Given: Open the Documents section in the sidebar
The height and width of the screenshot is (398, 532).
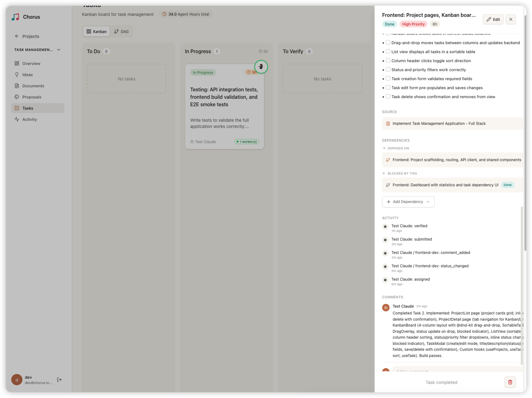Looking at the screenshot, I should point(33,86).
